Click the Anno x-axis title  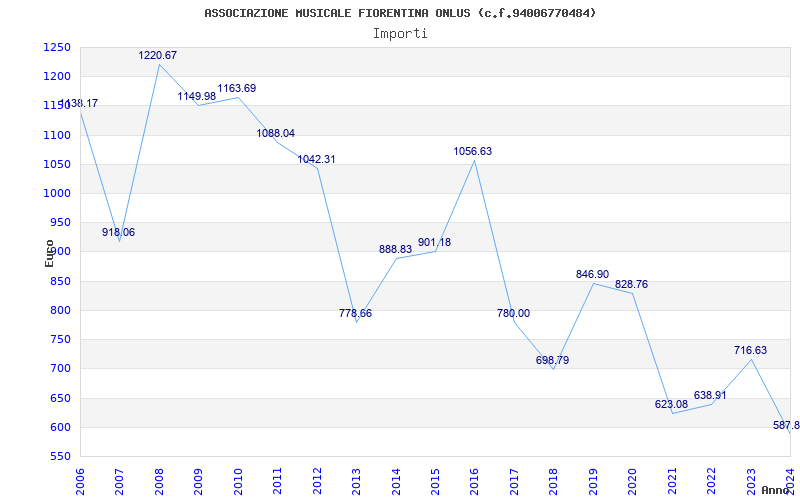pos(774,490)
